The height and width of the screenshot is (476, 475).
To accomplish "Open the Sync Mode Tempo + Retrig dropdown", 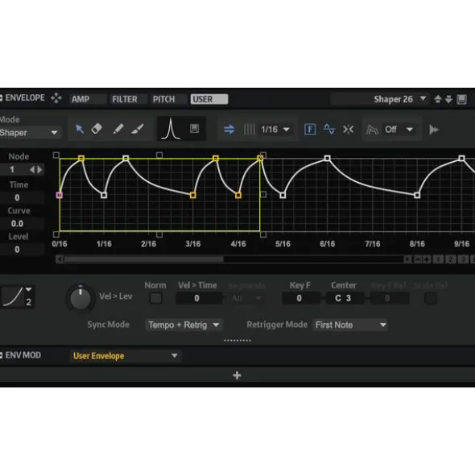I will [184, 325].
